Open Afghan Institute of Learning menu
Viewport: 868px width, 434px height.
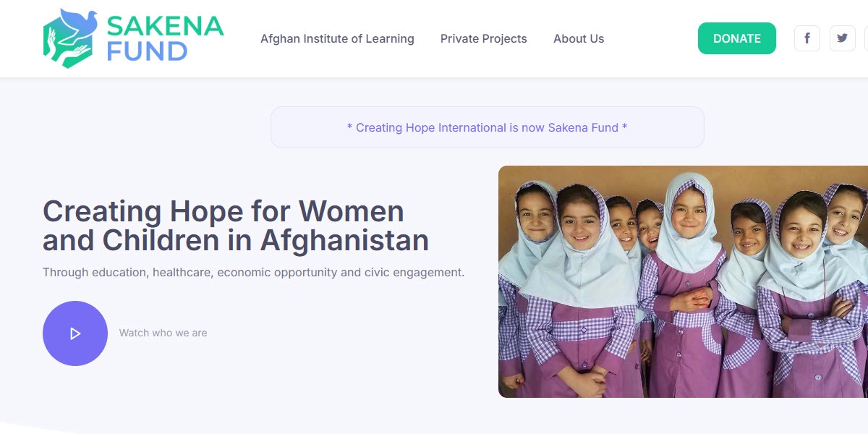coord(337,39)
